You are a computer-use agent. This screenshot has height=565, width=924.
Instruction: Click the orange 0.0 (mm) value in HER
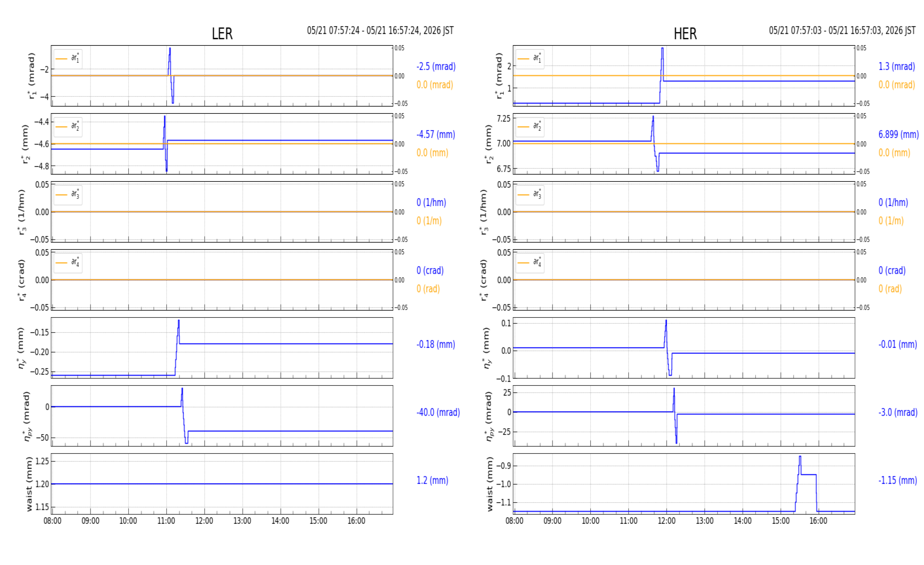894,153
